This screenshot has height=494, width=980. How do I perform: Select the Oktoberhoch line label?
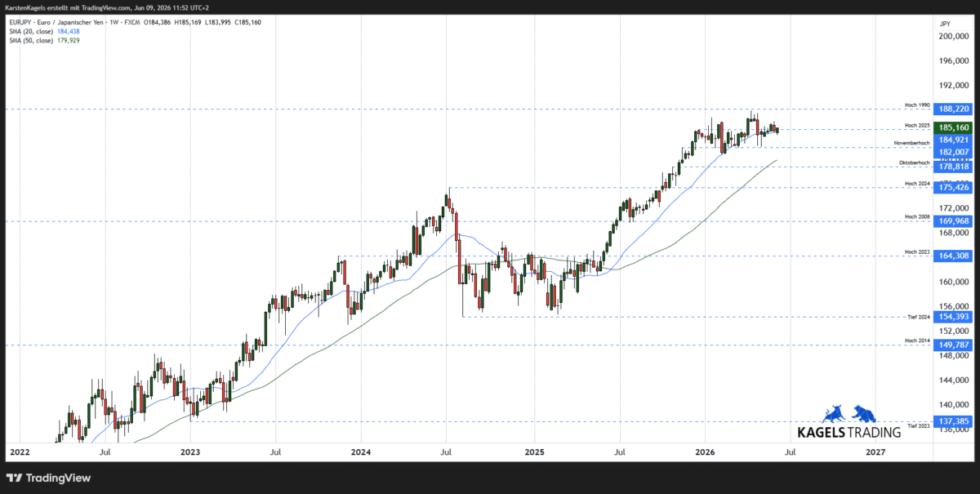pyautogui.click(x=915, y=162)
